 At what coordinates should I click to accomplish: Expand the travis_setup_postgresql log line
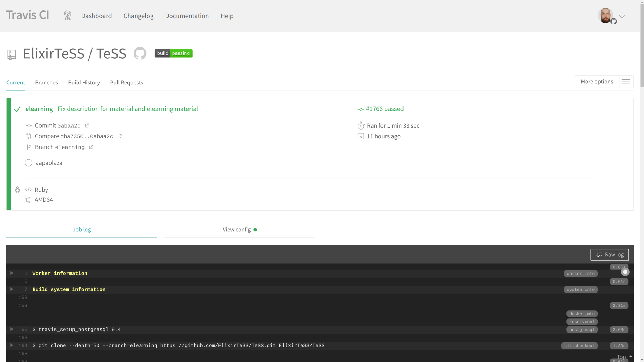12,329
